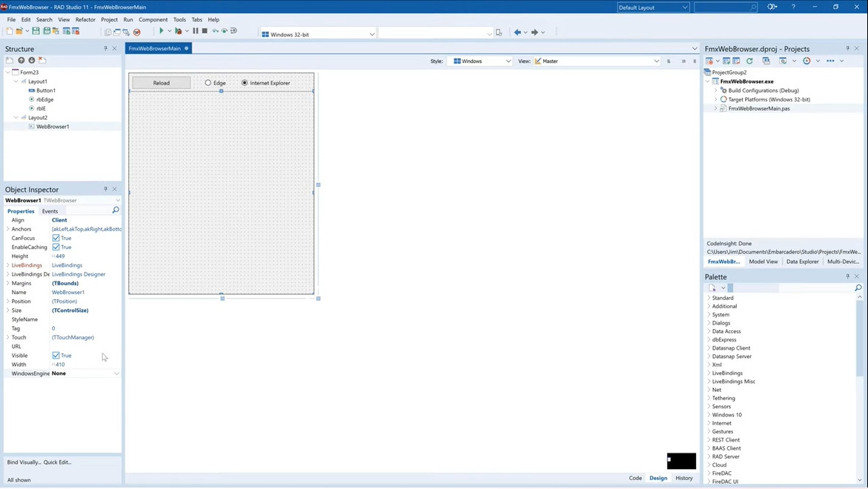
Task: Click the blue Back navigation arrow
Action: (517, 32)
